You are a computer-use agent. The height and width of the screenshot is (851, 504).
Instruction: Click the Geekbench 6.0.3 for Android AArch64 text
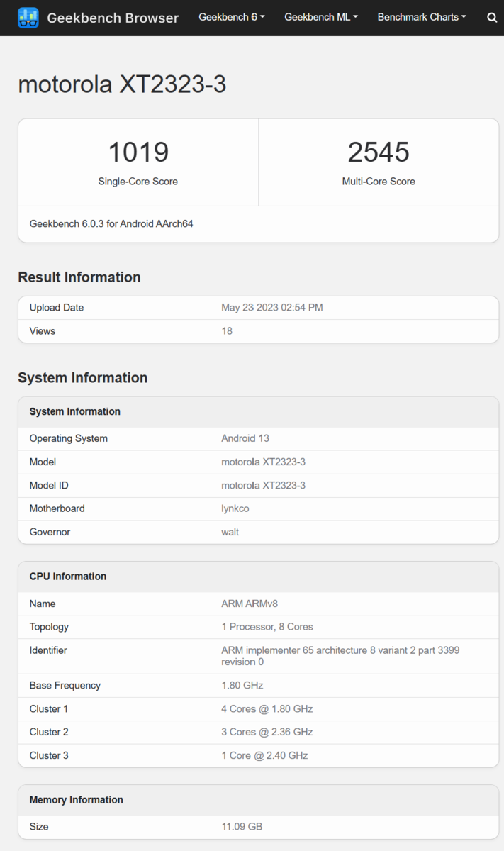point(111,224)
